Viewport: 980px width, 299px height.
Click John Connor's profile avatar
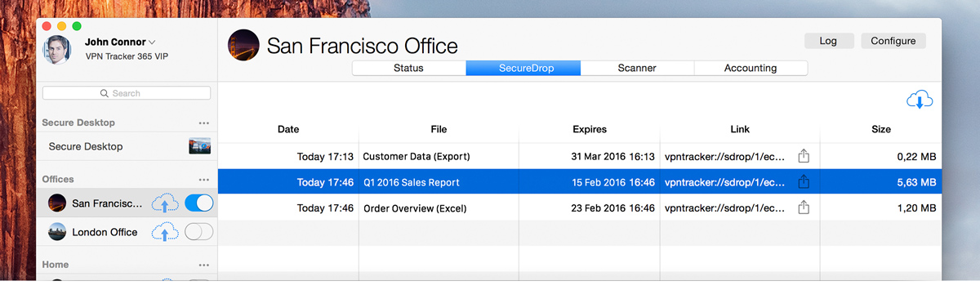(58, 50)
